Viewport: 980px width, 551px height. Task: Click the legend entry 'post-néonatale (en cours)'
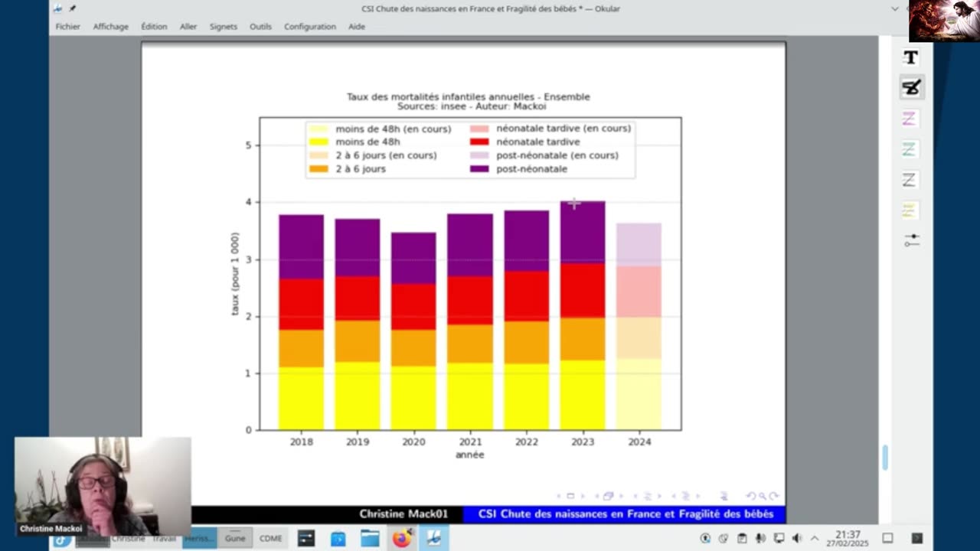tap(557, 155)
